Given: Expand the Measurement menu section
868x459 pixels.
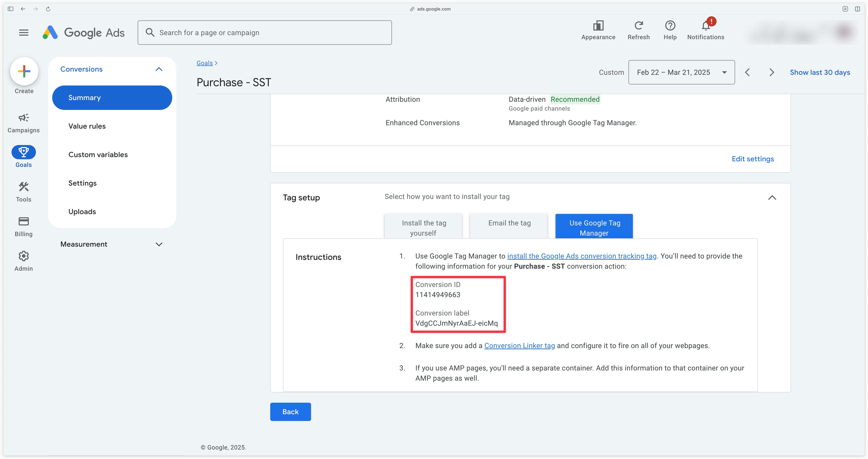Looking at the screenshot, I should pos(159,244).
